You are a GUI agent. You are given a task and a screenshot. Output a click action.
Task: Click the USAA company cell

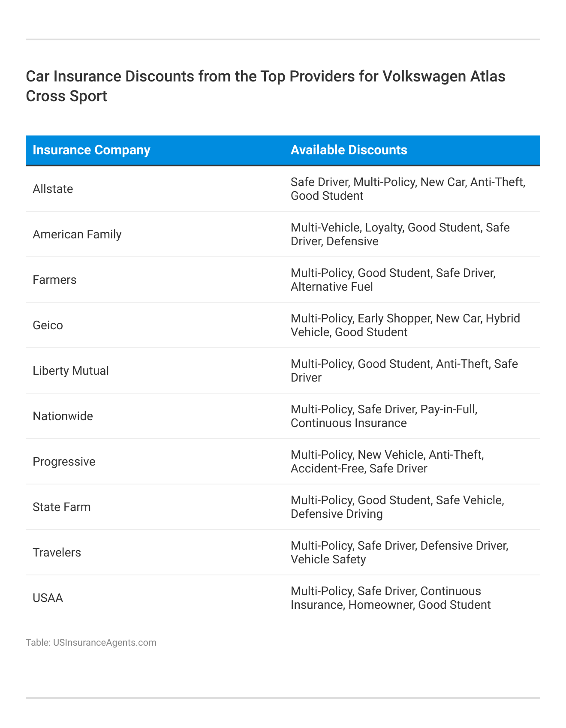[48, 598]
